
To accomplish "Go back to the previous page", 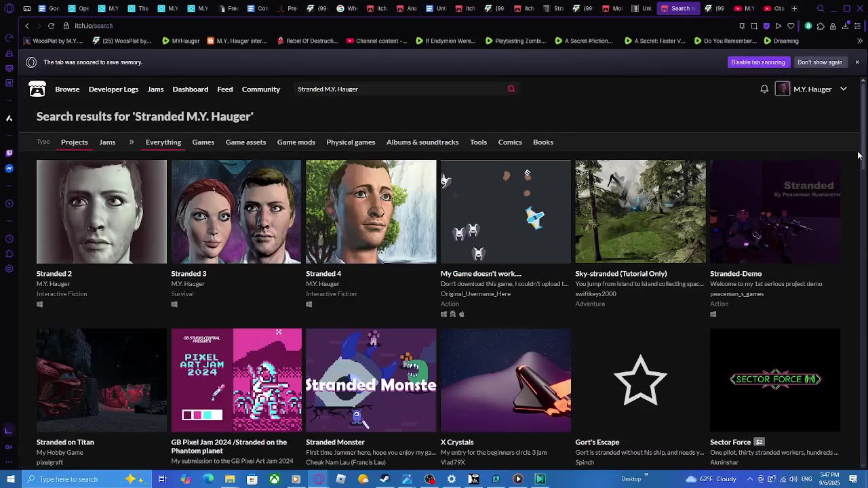I will tap(27, 26).
